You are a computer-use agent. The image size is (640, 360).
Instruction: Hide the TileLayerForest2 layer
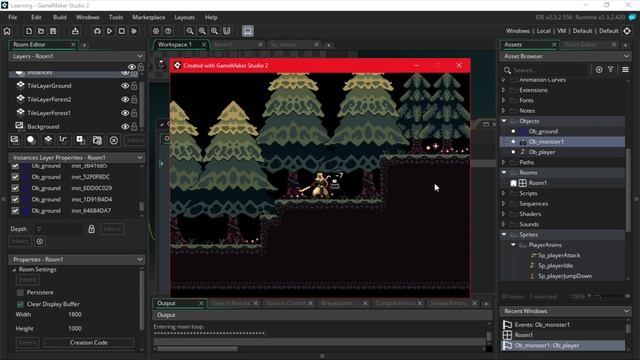point(125,99)
